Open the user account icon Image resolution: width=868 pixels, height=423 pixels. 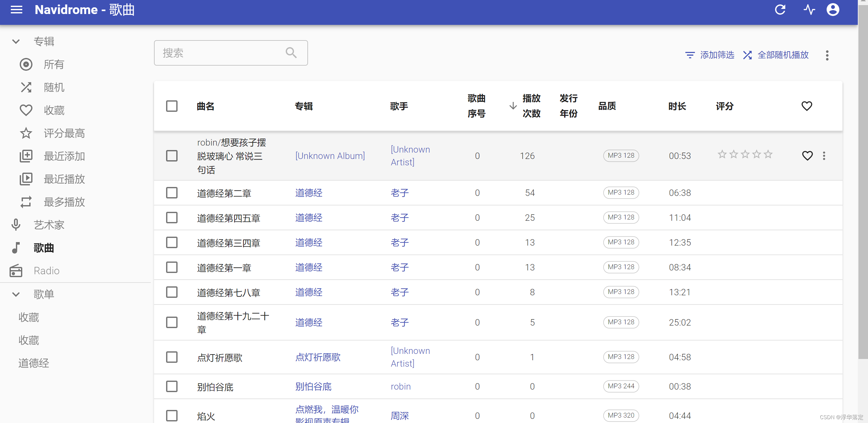[833, 10]
